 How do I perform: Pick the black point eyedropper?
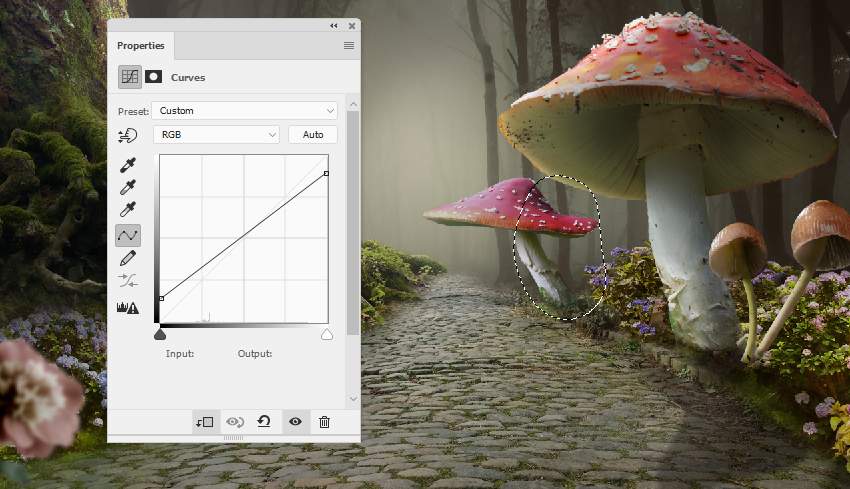(x=128, y=165)
